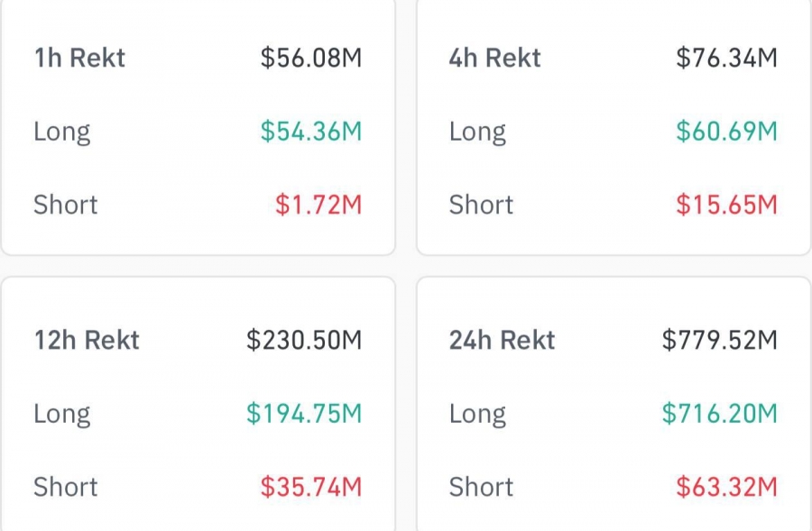Select the 1h Rekt total $56.08M
The width and height of the screenshot is (812, 531).
point(310,59)
